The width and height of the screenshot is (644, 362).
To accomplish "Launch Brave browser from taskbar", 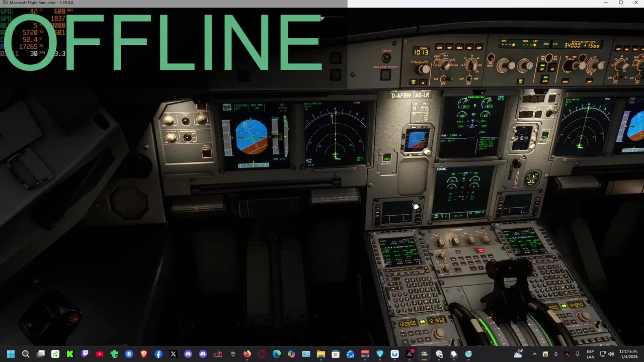I will pos(144,354).
